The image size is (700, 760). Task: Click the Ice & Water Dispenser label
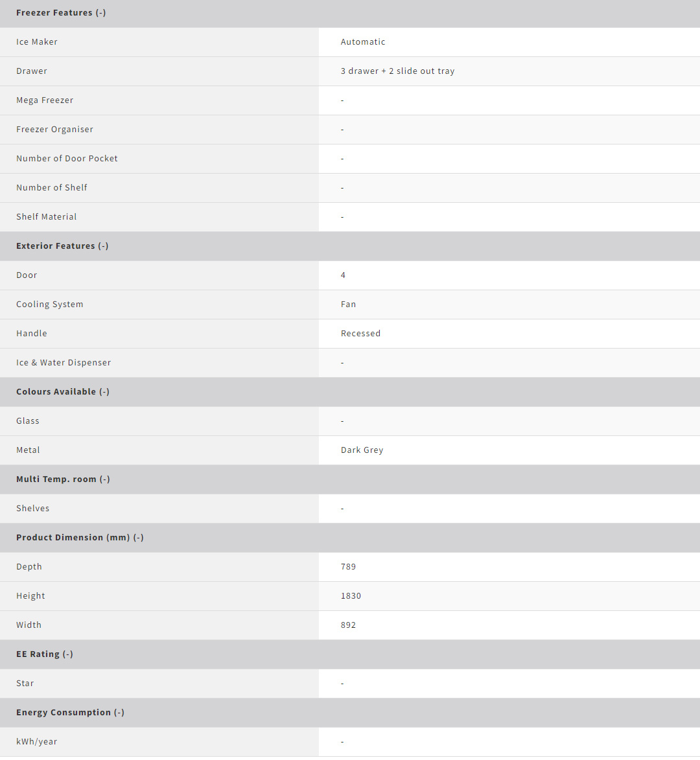click(64, 363)
